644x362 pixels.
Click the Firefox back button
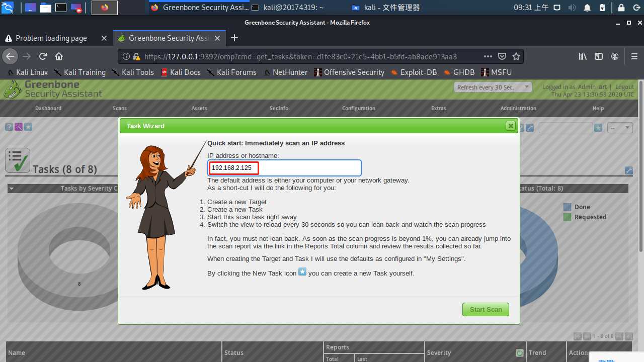click(x=10, y=56)
